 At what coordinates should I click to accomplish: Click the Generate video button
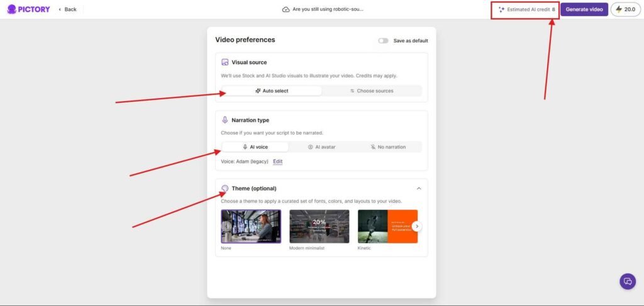[x=584, y=9]
